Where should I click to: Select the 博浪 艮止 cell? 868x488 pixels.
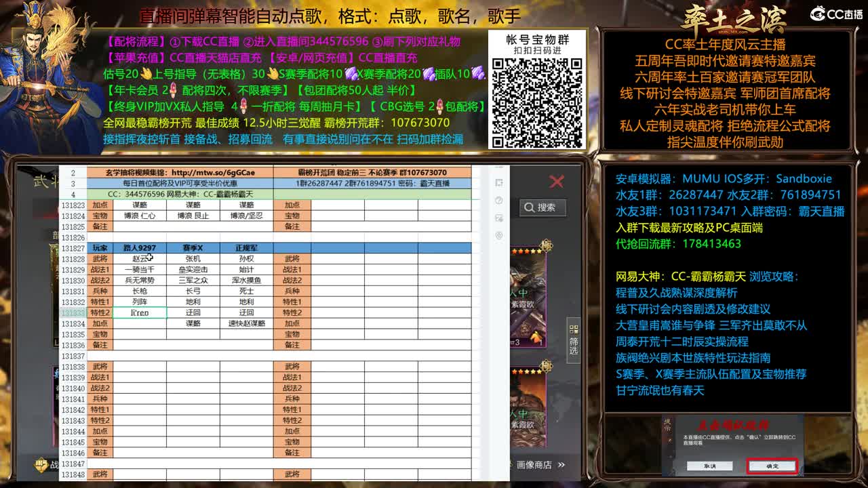(193, 216)
